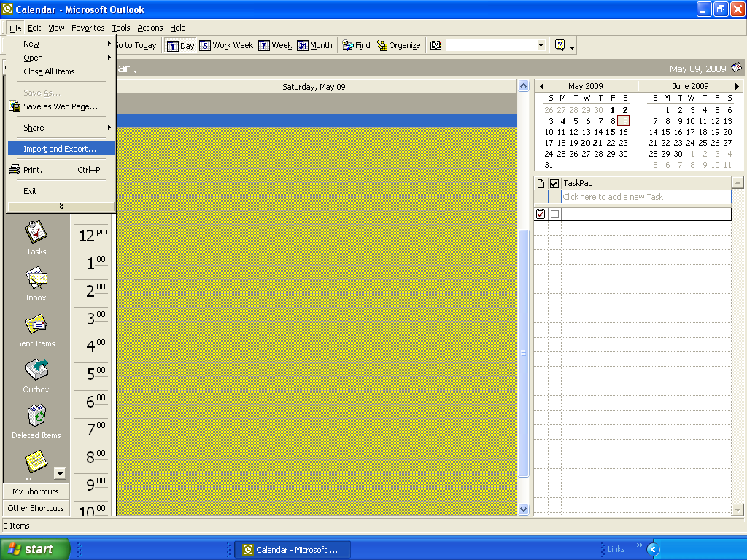Click the calendar vertical scrollbar thumb

pos(523,353)
